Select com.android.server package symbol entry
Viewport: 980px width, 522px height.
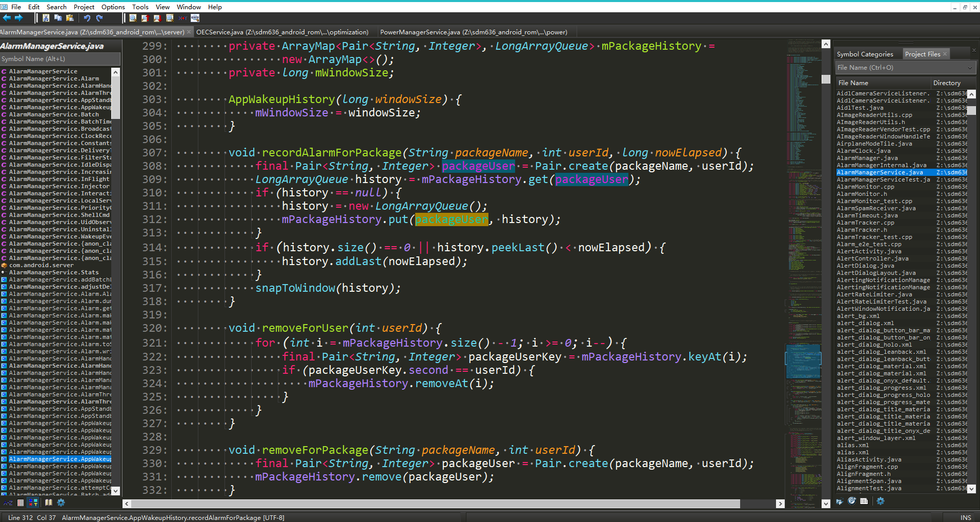pos(41,265)
